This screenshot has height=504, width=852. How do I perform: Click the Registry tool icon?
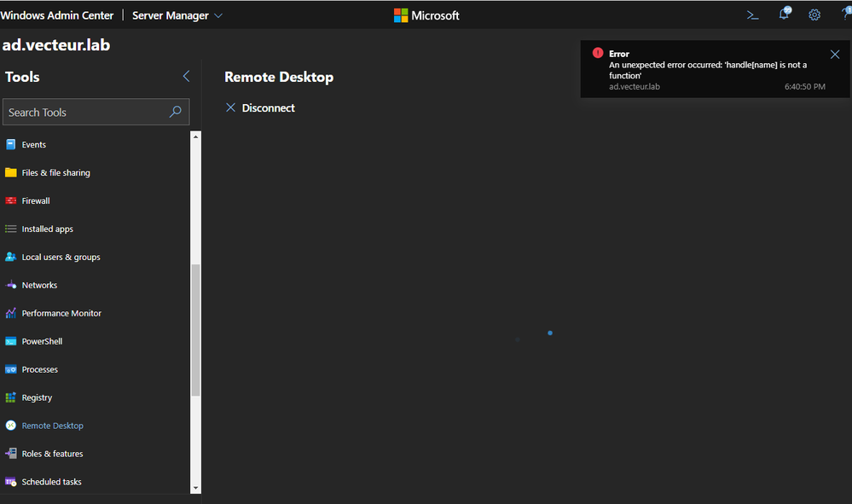(x=11, y=397)
